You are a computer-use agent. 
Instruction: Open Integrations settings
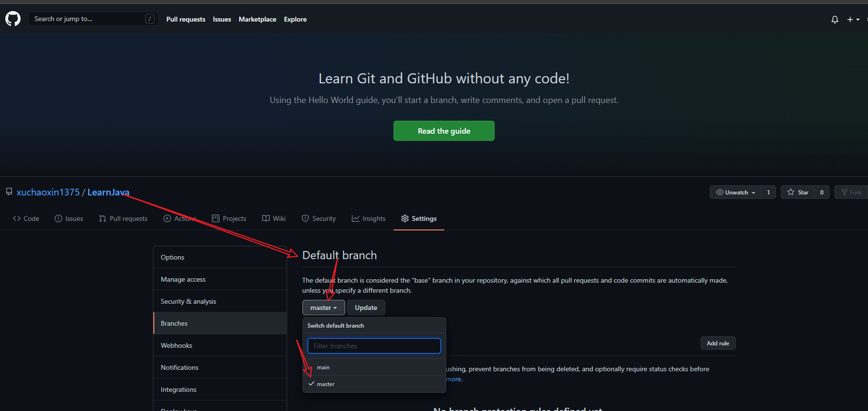[x=220, y=389]
